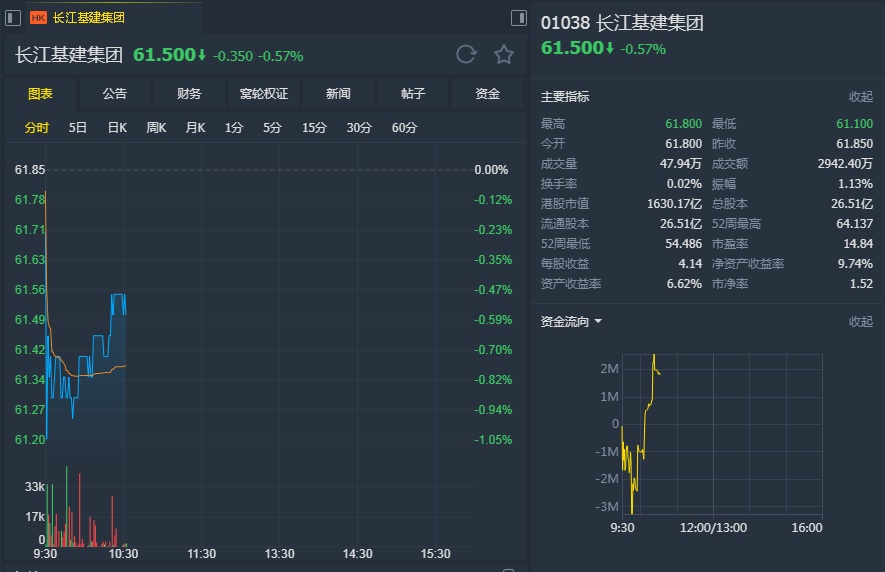Image resolution: width=885 pixels, height=572 pixels.
Task: Click the refresh quote icon
Action: pos(466,55)
